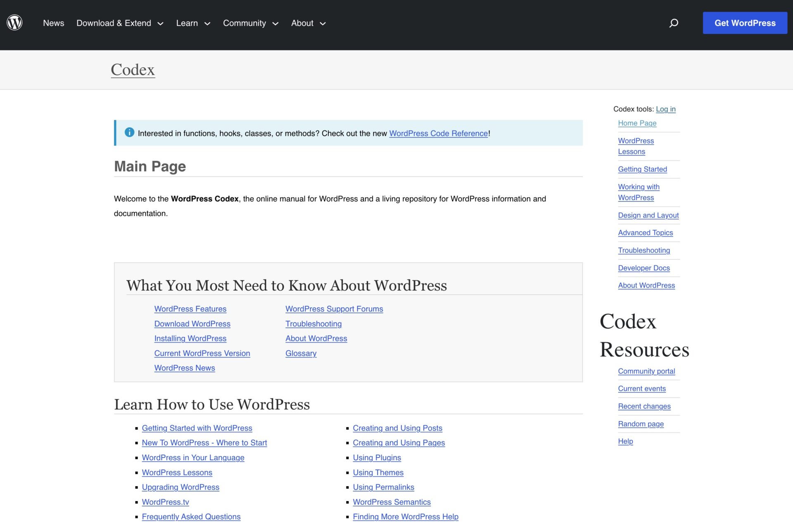793x532 pixels.
Task: Open Using Themes in the learning list
Action: [x=378, y=472]
